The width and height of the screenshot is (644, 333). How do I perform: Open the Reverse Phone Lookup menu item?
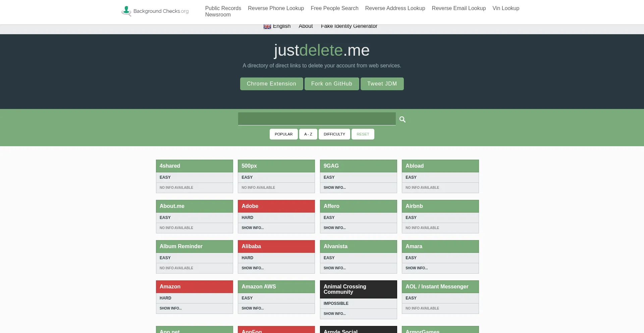point(276,8)
